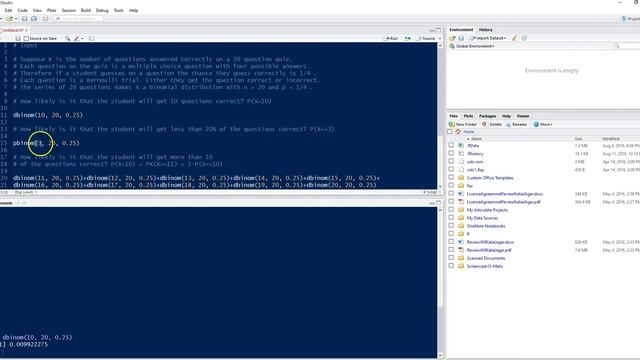Click the Delete button in Files pane

(x=492, y=124)
